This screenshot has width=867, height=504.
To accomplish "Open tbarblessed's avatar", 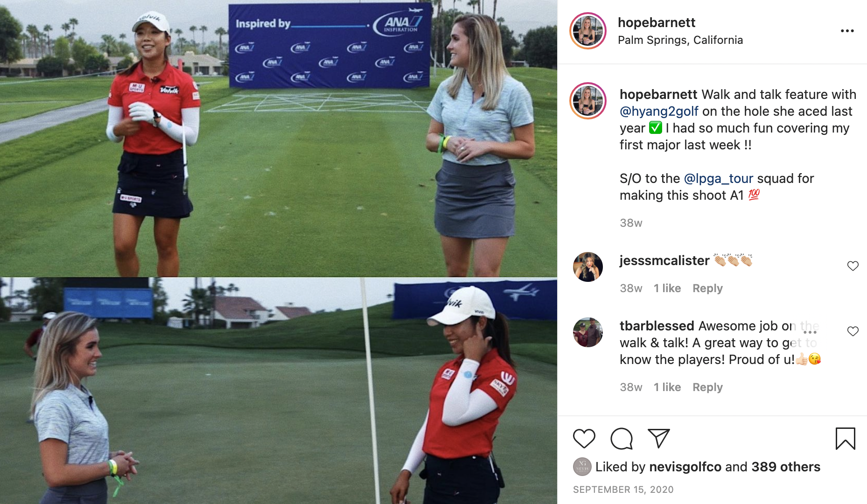I will (x=588, y=332).
